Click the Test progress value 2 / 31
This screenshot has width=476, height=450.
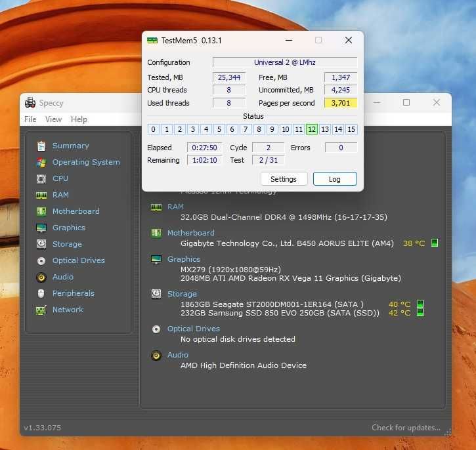269,160
